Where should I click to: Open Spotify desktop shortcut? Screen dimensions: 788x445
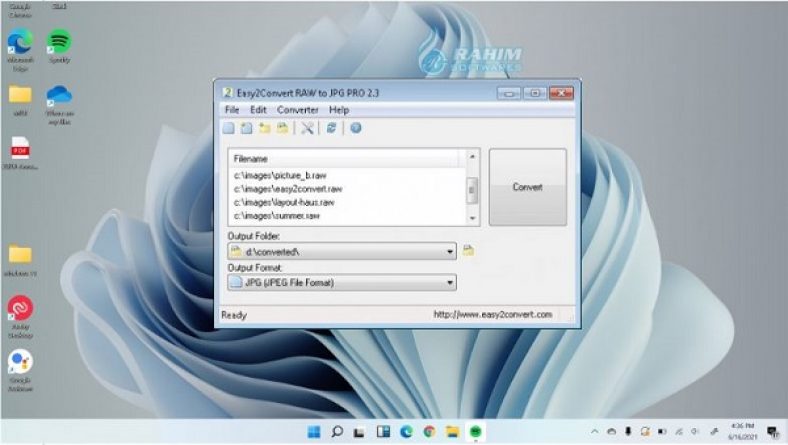pos(59,45)
